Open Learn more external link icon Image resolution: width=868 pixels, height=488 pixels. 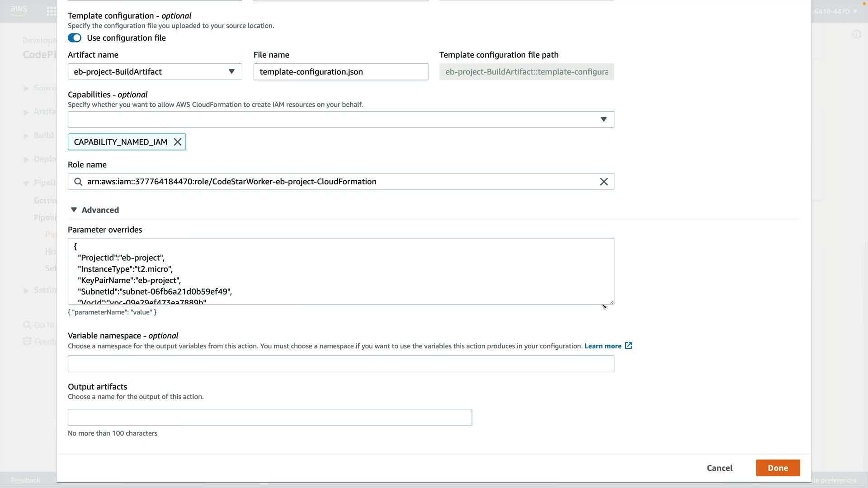pyautogui.click(x=628, y=346)
